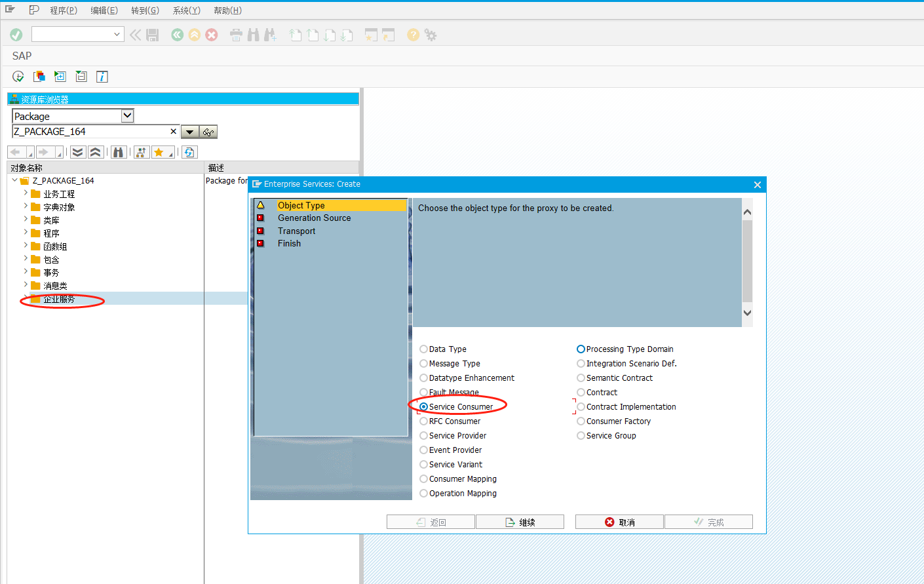Select the Data Type radio button
This screenshot has height=584, width=924.
click(423, 349)
